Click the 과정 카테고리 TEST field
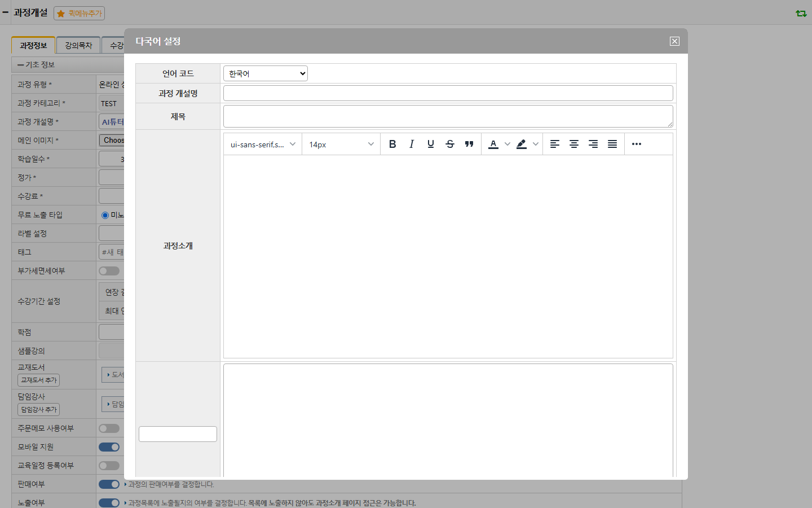 click(x=112, y=103)
